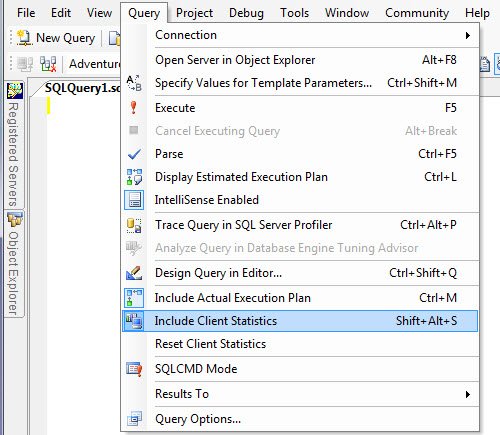Screen dimensions: 500x435
Task: Open the Debug menu
Action: [x=246, y=13]
